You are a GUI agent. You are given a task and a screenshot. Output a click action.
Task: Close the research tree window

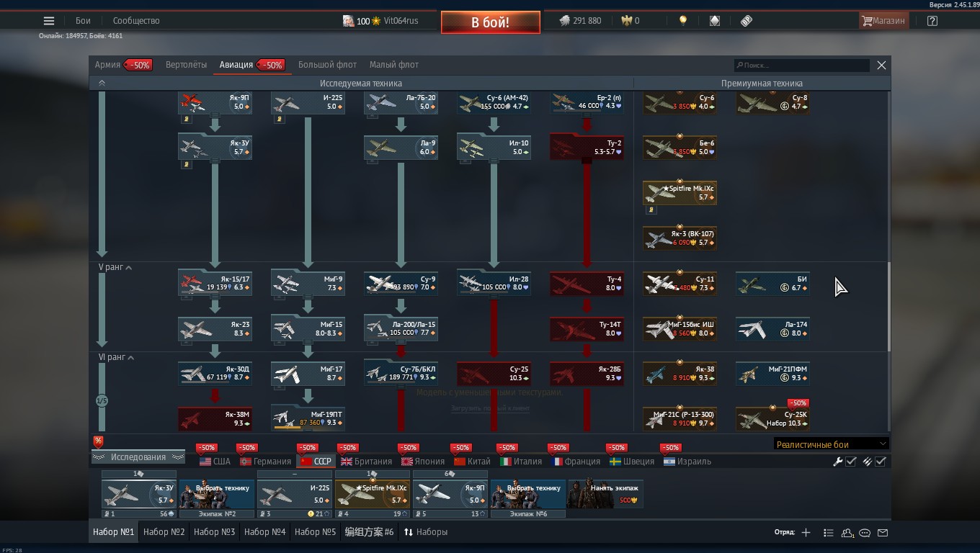(x=881, y=66)
